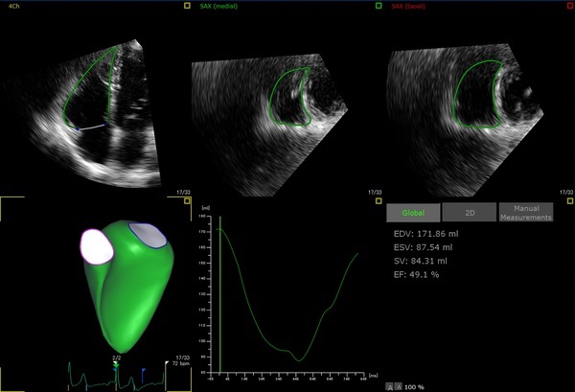575x392 pixels.
Task: Click the vertical time cursor on the volume graph
Action: tap(220, 297)
